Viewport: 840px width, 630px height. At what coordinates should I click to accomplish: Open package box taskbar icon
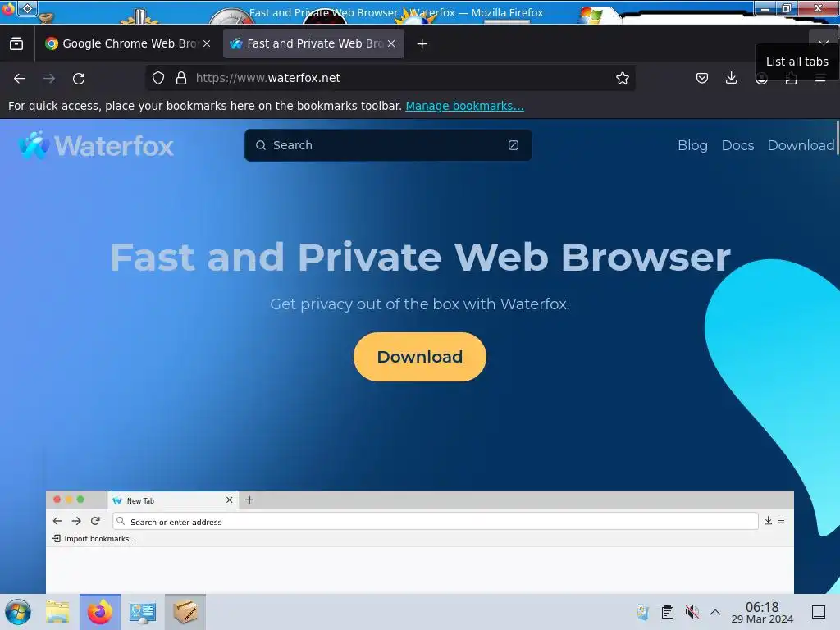(185, 612)
